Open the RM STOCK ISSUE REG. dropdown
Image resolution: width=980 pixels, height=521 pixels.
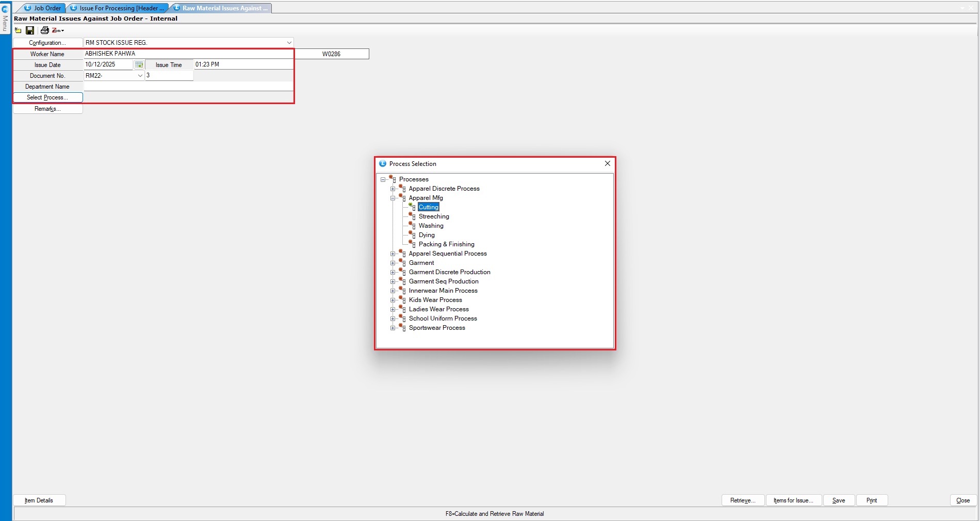pyautogui.click(x=289, y=43)
